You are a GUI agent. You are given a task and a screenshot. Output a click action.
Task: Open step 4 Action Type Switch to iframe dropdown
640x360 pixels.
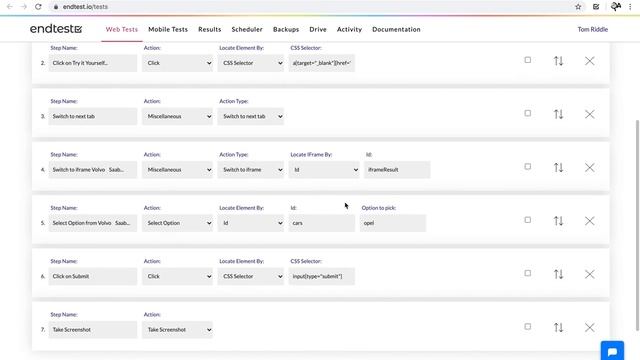pos(251,169)
